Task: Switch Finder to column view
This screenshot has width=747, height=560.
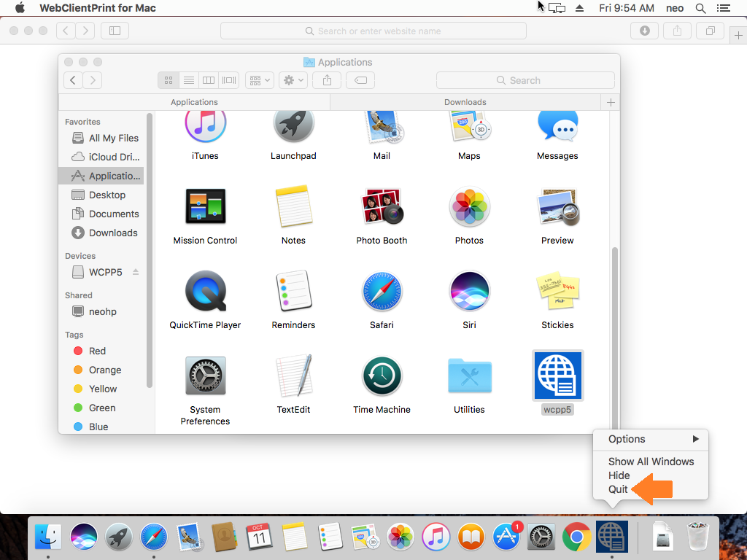Action: [x=209, y=80]
